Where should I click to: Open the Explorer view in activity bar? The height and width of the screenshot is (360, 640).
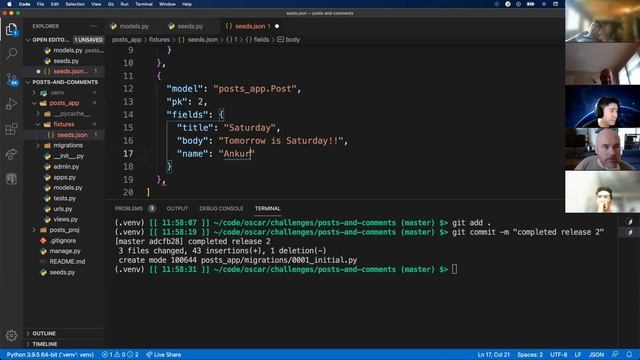(x=11, y=29)
